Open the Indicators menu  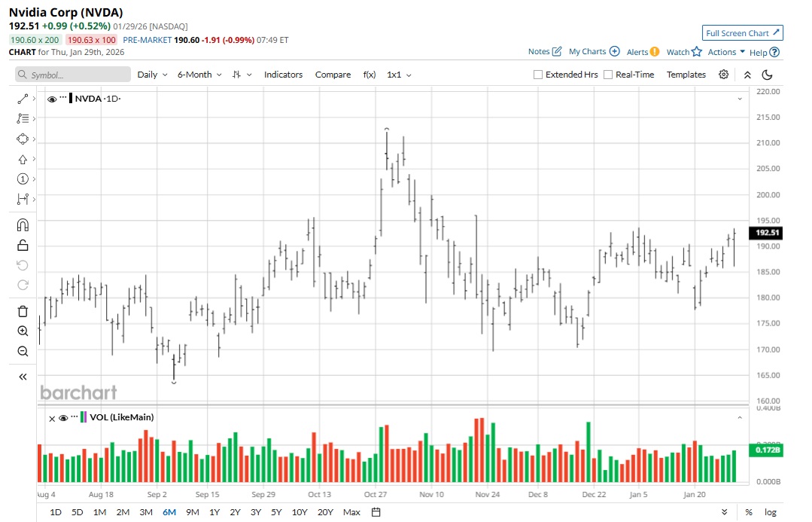[x=283, y=75]
